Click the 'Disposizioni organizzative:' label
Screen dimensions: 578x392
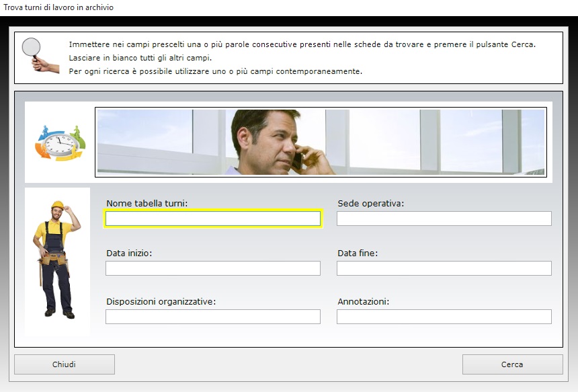tap(161, 302)
